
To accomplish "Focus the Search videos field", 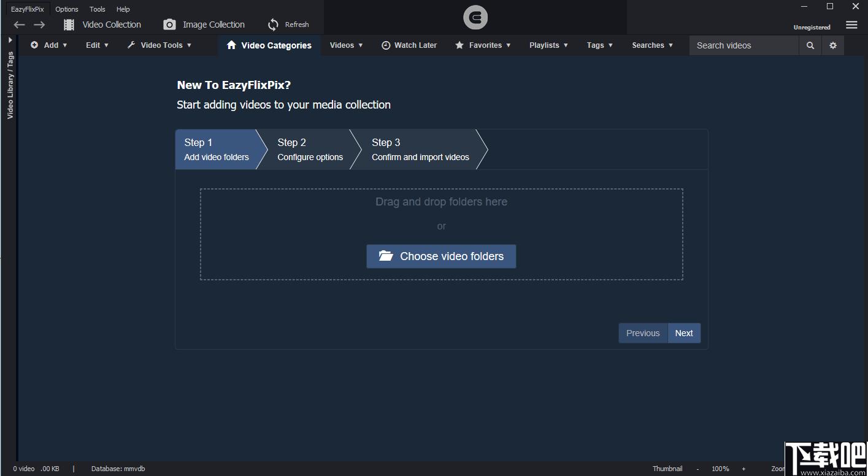I will [x=744, y=45].
